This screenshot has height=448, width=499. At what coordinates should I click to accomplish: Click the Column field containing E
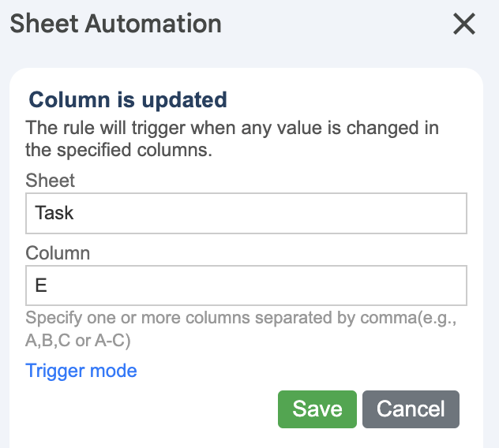pyautogui.click(x=246, y=285)
